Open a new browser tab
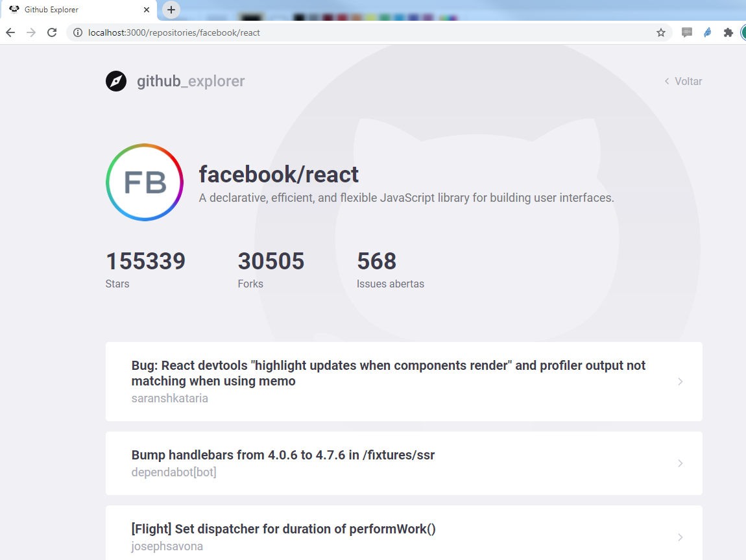 tap(171, 10)
